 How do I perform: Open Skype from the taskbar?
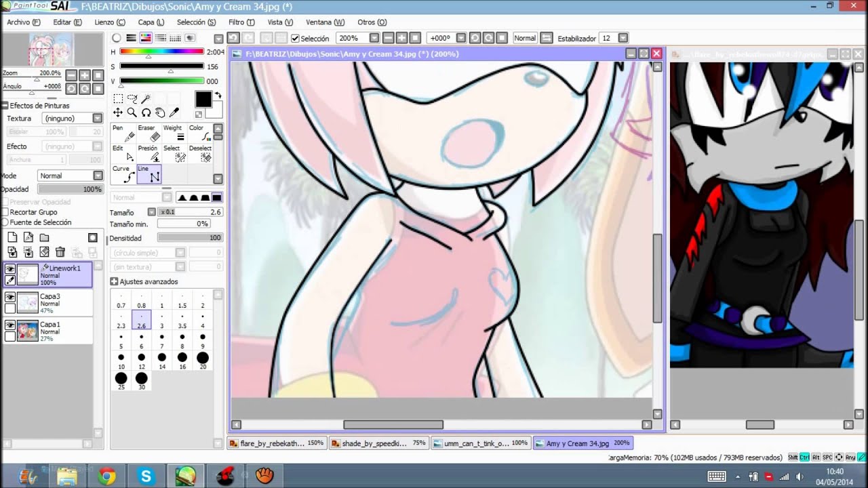pos(146,476)
